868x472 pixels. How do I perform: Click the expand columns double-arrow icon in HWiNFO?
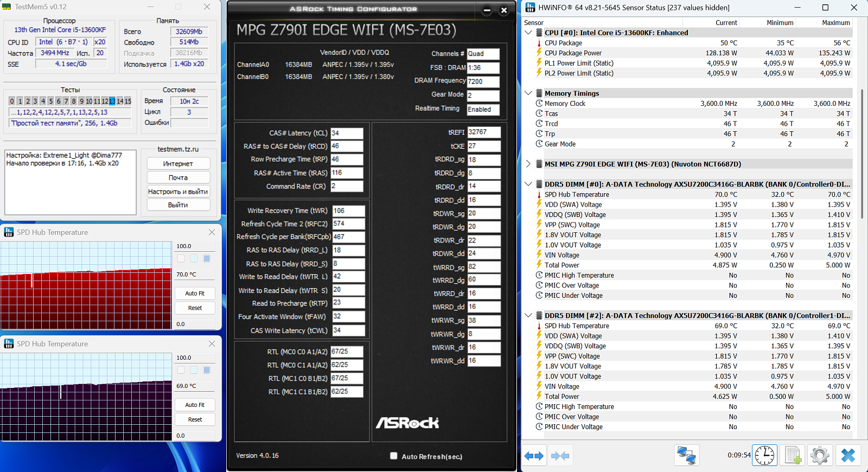[x=534, y=456]
